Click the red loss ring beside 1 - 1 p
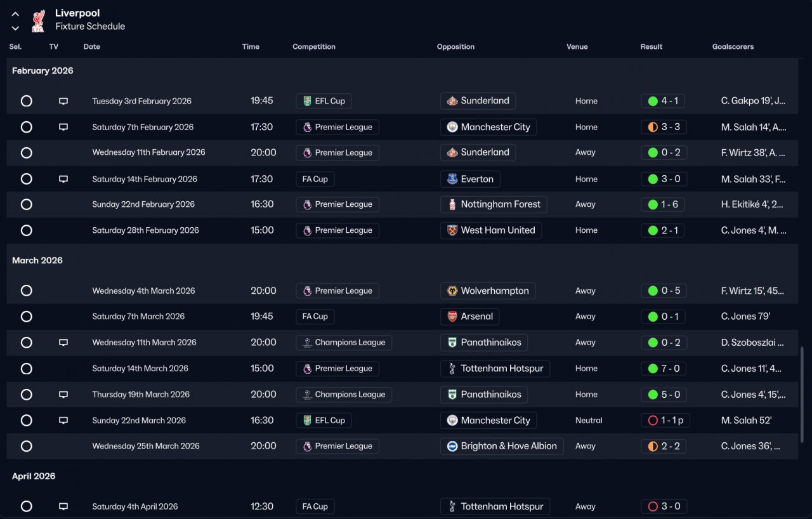 click(653, 420)
